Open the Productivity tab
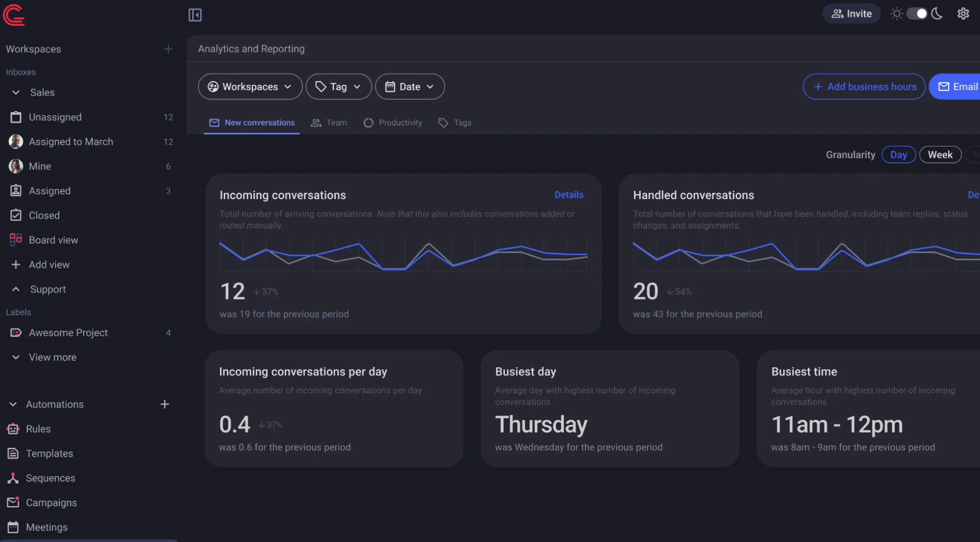The width and height of the screenshot is (980, 542). tap(393, 123)
